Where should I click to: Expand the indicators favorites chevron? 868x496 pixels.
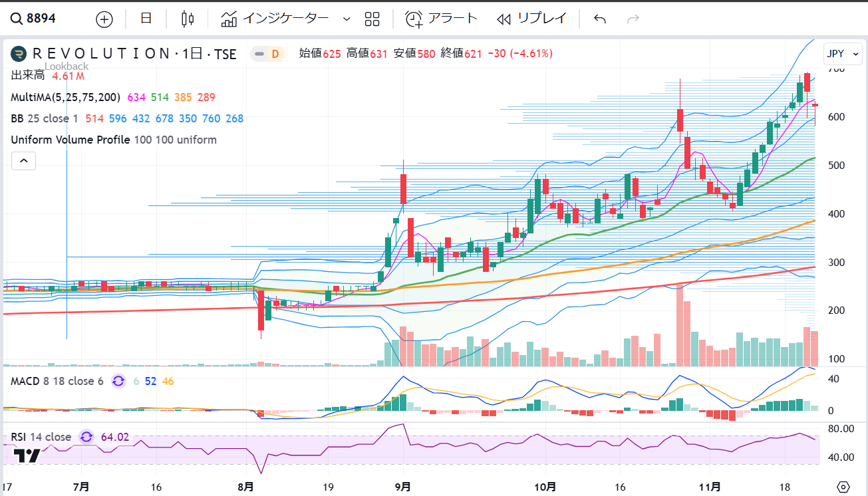(347, 19)
